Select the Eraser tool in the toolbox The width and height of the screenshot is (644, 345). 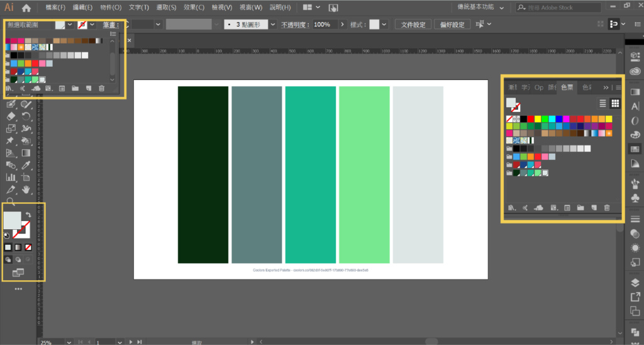11,116
